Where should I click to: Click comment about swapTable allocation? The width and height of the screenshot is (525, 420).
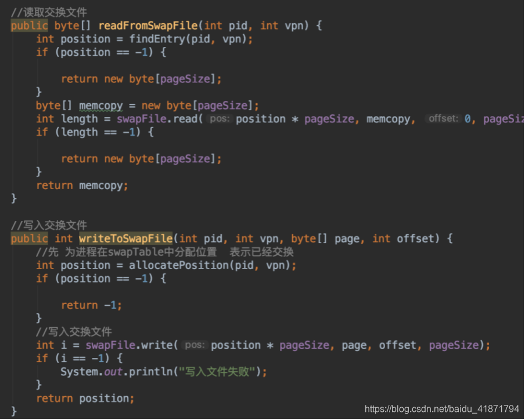(x=165, y=252)
